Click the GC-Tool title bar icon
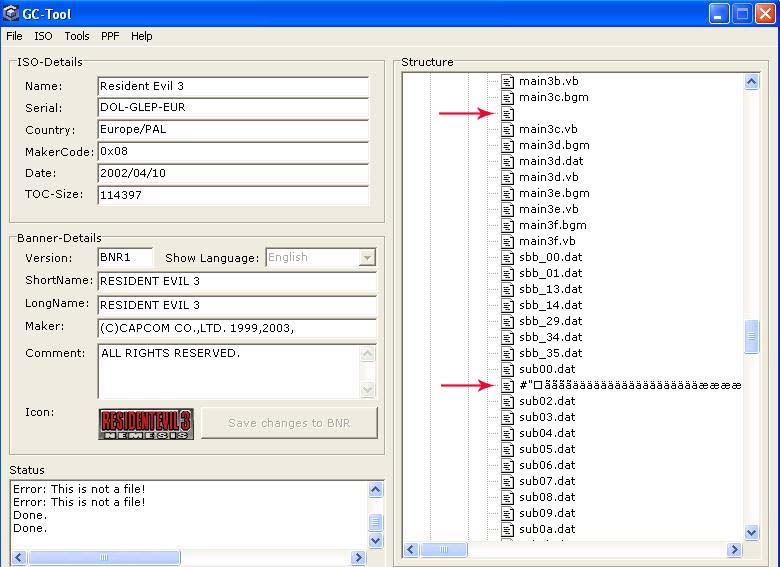 10,13
